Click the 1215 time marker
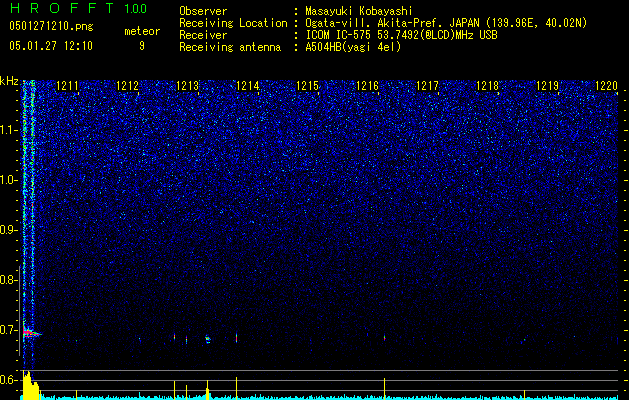Screen dimensions: 629x400 tap(307, 86)
